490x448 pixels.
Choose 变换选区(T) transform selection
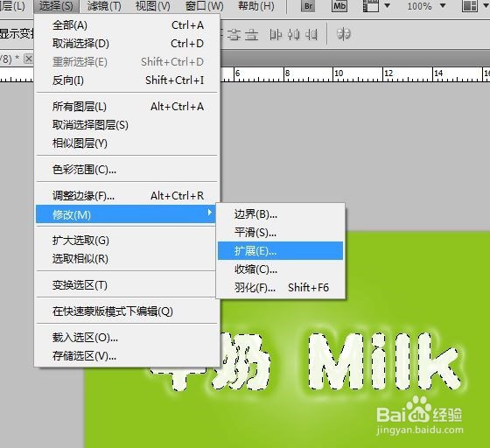click(x=127, y=285)
